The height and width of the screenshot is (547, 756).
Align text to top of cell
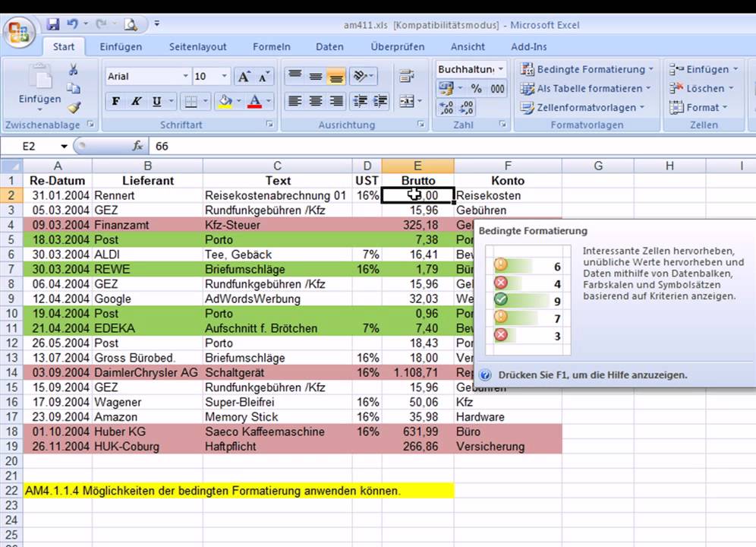295,76
